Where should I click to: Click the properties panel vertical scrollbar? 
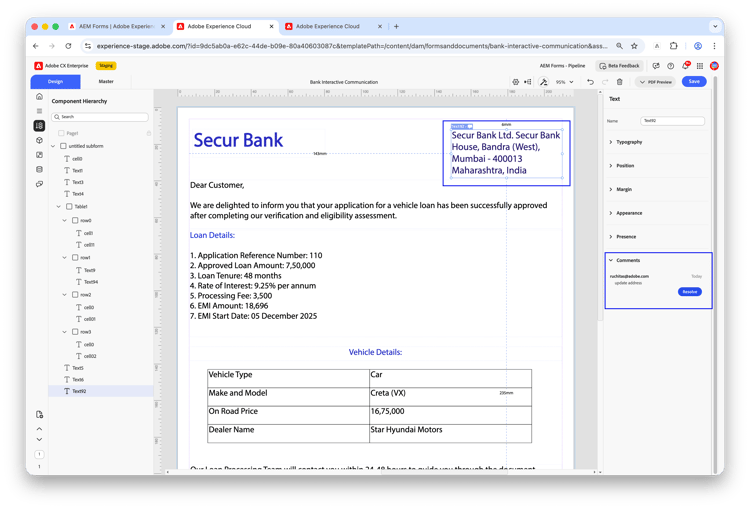coord(715,275)
